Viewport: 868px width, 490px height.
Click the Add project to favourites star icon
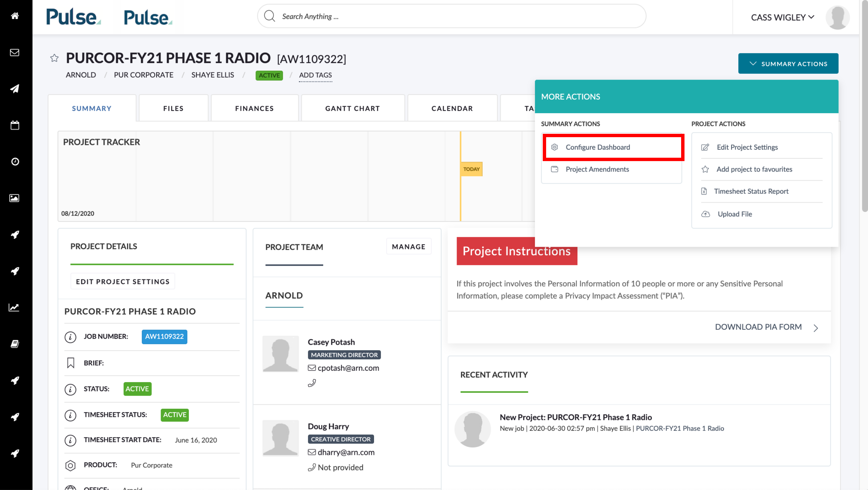coord(705,169)
